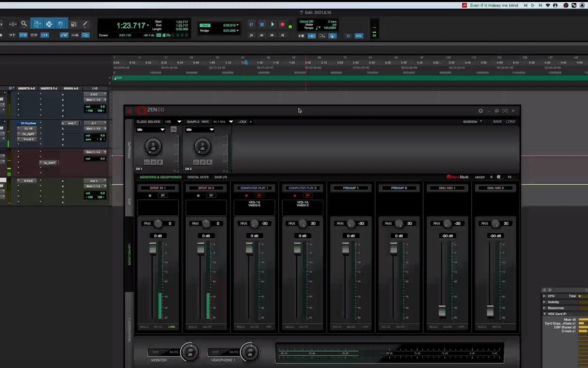Select the Zoomer magnifier tool

coord(24,24)
